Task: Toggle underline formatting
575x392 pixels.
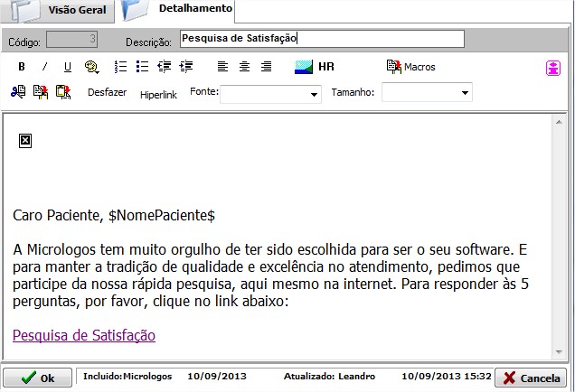Action: [67, 67]
